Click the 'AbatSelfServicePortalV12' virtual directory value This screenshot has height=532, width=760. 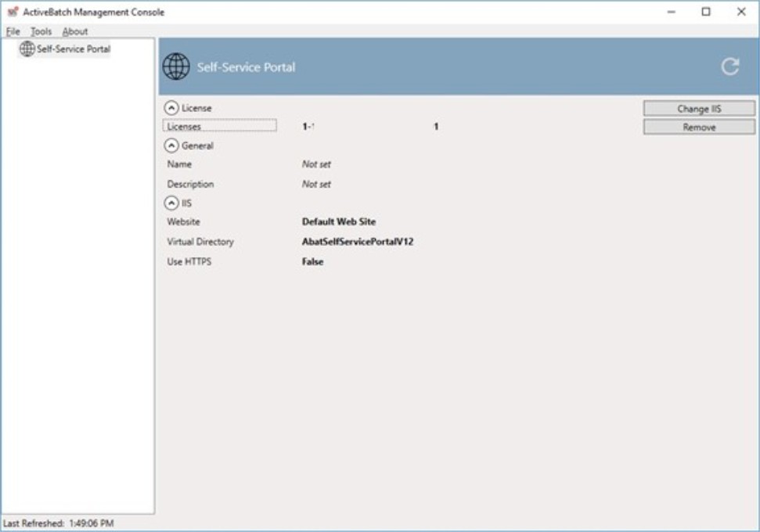(358, 241)
